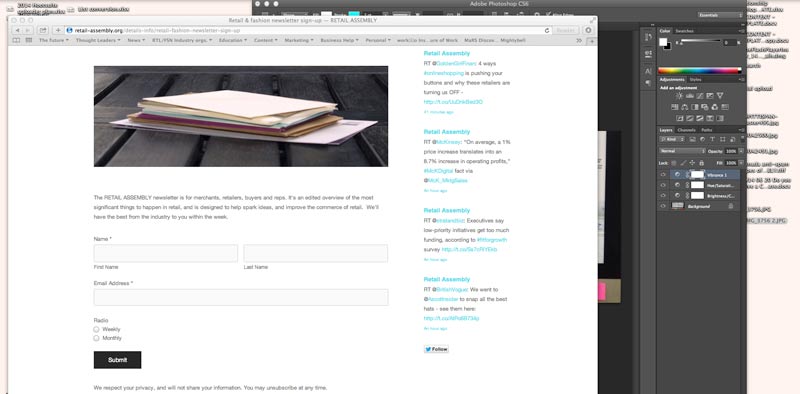Viewport: 800px width, 394px height.
Task: Filter layers by shape layers
Action: (722, 139)
